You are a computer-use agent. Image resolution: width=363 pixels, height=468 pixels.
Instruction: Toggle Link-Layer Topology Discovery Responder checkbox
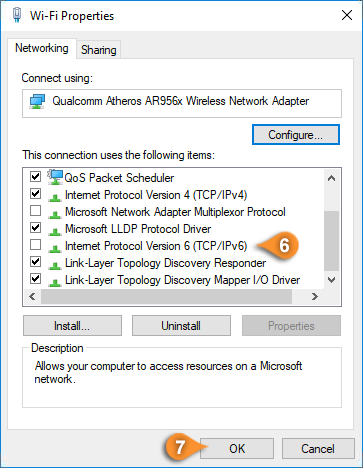(35, 262)
